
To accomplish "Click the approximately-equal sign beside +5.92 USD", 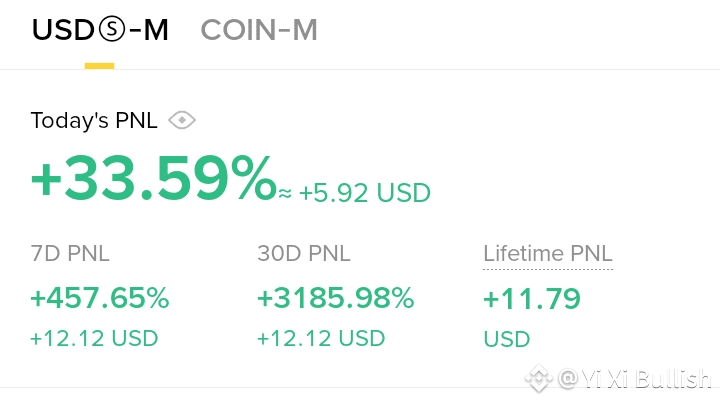I will coord(285,194).
